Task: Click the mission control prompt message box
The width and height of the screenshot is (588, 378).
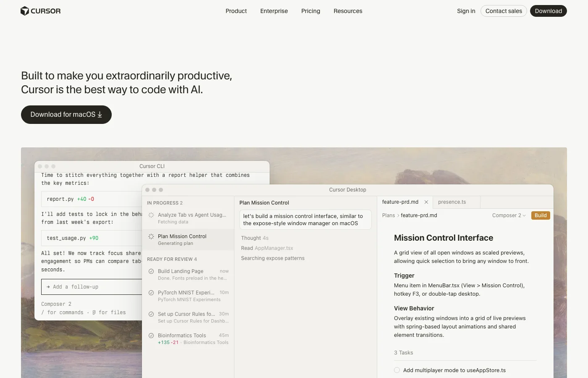Action: coord(305,220)
